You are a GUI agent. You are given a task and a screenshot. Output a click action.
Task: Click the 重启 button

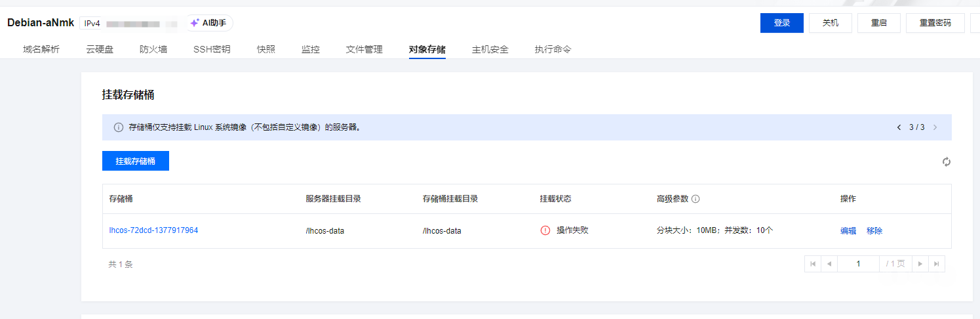[879, 22]
